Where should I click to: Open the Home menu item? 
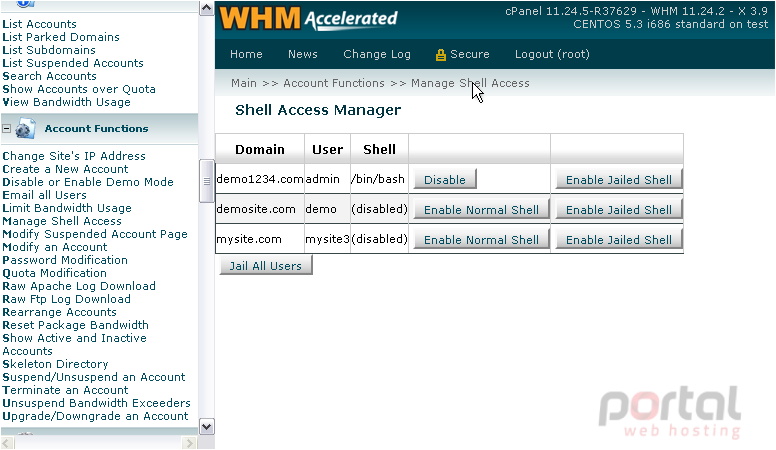[246, 54]
